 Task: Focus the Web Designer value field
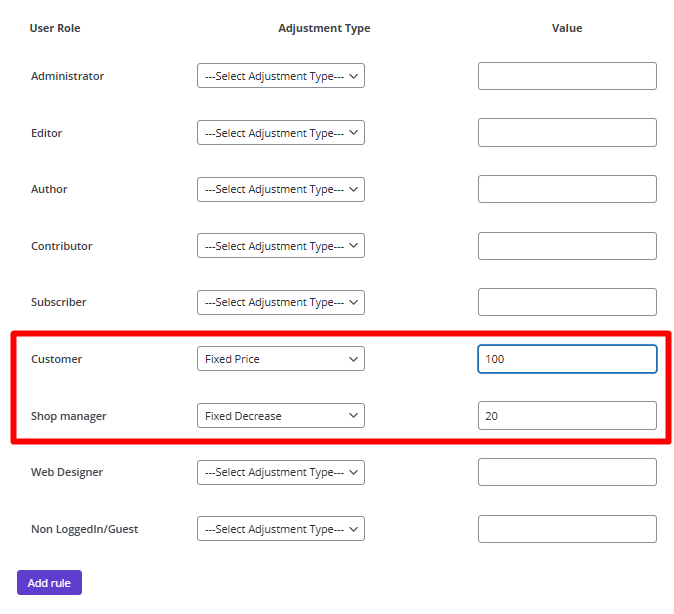point(567,472)
